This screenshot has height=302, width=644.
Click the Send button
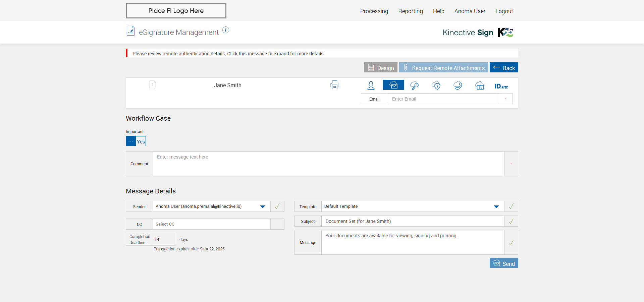point(504,263)
